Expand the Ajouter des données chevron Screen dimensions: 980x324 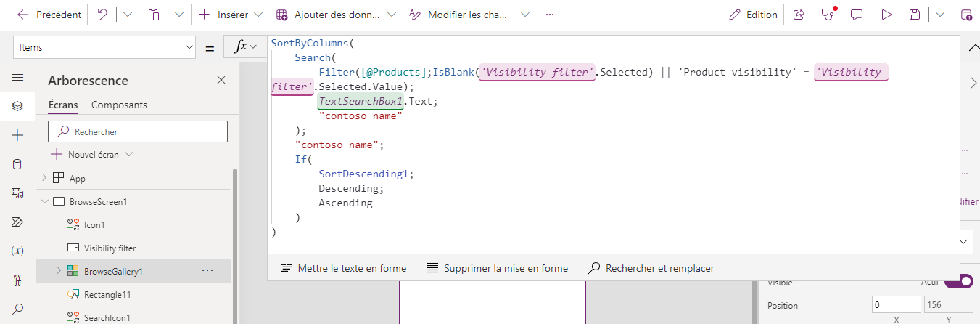click(x=392, y=15)
